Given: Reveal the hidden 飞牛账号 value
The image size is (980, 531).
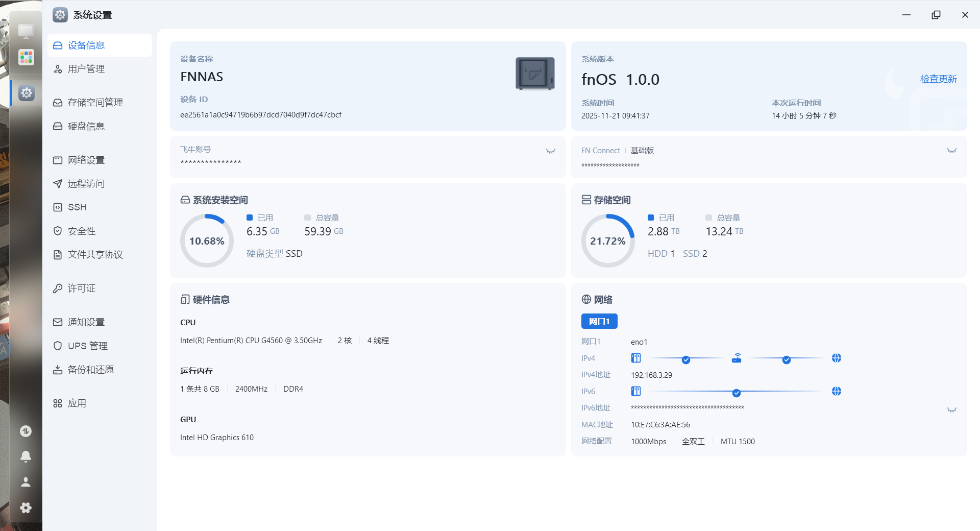Looking at the screenshot, I should pyautogui.click(x=550, y=151).
